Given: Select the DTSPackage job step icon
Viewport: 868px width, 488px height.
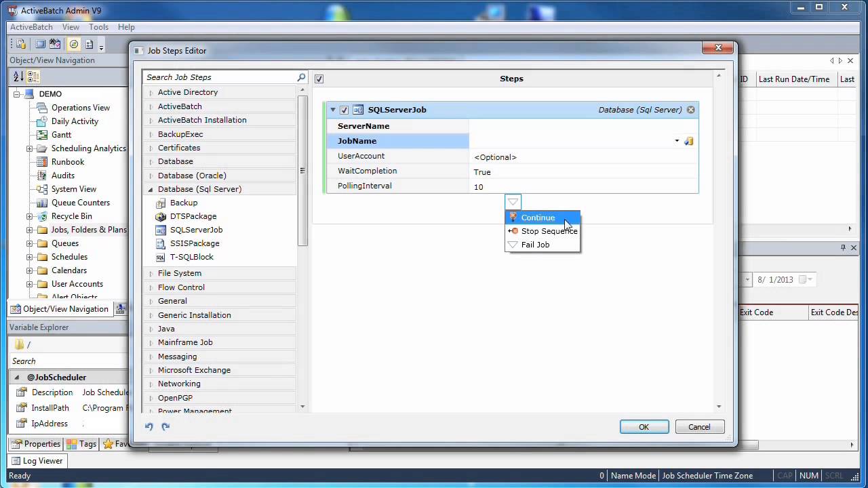Looking at the screenshot, I should pyautogui.click(x=161, y=216).
